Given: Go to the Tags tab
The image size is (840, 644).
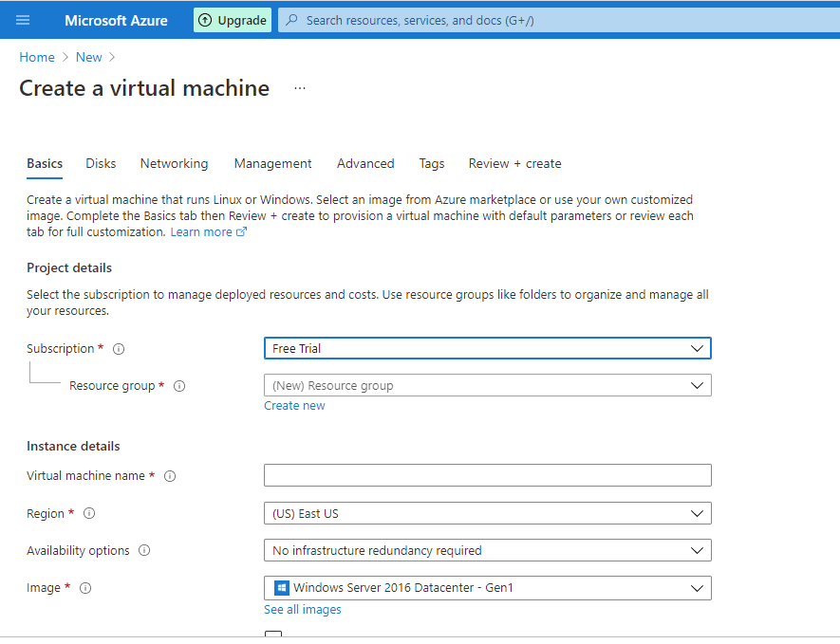Looking at the screenshot, I should (x=432, y=163).
